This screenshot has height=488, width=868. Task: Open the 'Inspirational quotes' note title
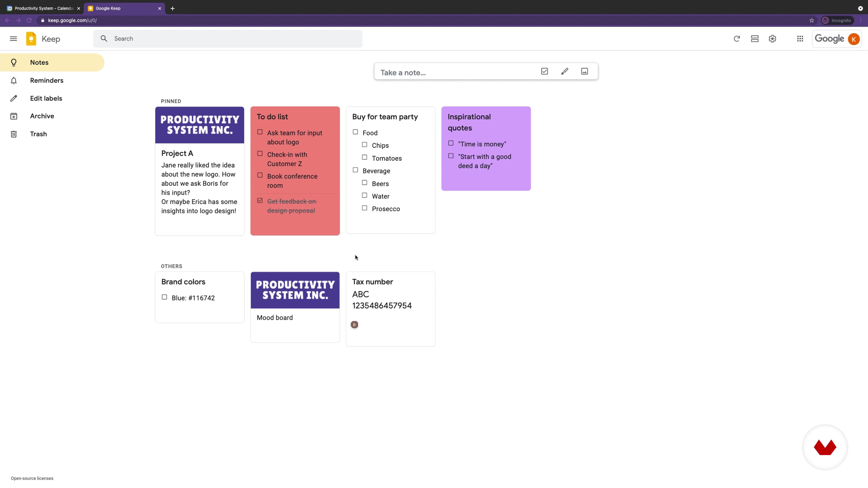pyautogui.click(x=469, y=122)
